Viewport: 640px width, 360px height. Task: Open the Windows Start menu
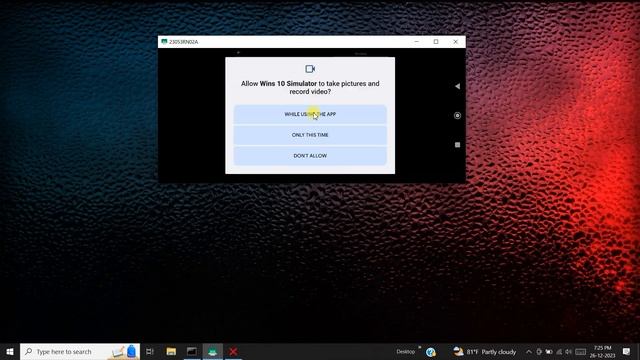coord(10,351)
